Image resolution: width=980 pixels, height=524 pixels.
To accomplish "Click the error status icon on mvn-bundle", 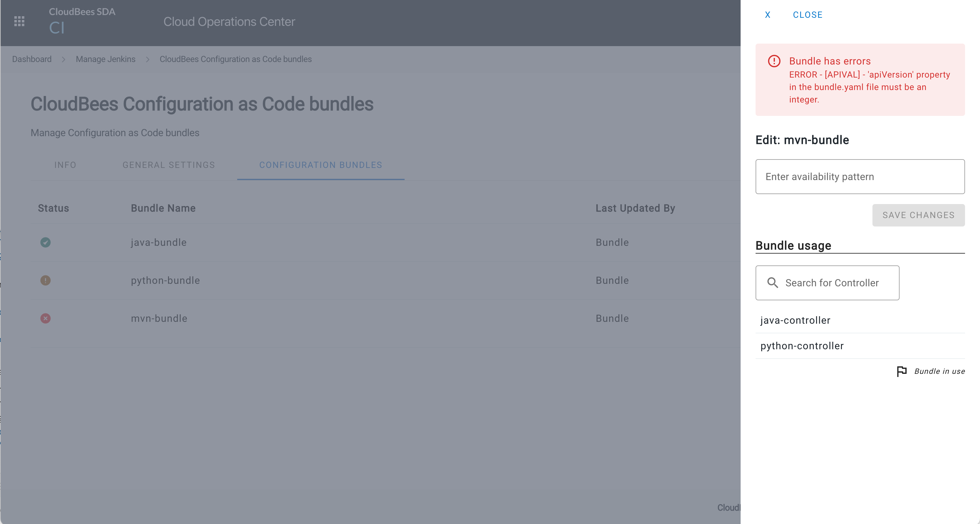I will (x=46, y=318).
